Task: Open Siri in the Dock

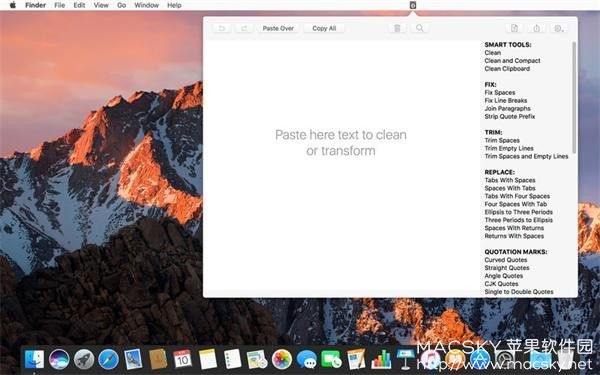Action: tap(59, 360)
